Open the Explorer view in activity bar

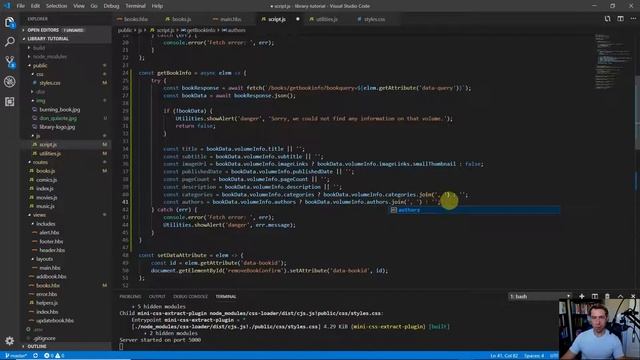[x=9, y=22]
